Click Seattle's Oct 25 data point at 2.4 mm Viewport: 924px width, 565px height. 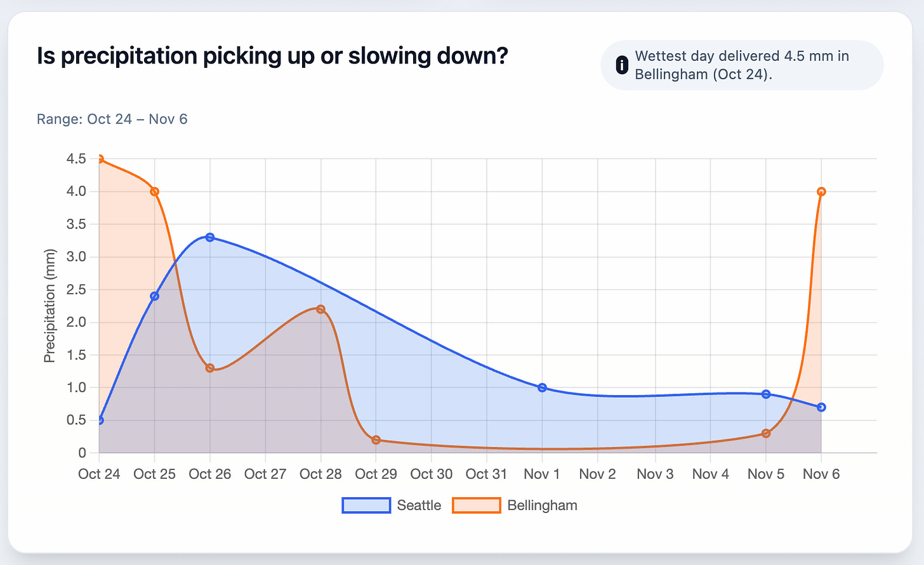coord(155,296)
